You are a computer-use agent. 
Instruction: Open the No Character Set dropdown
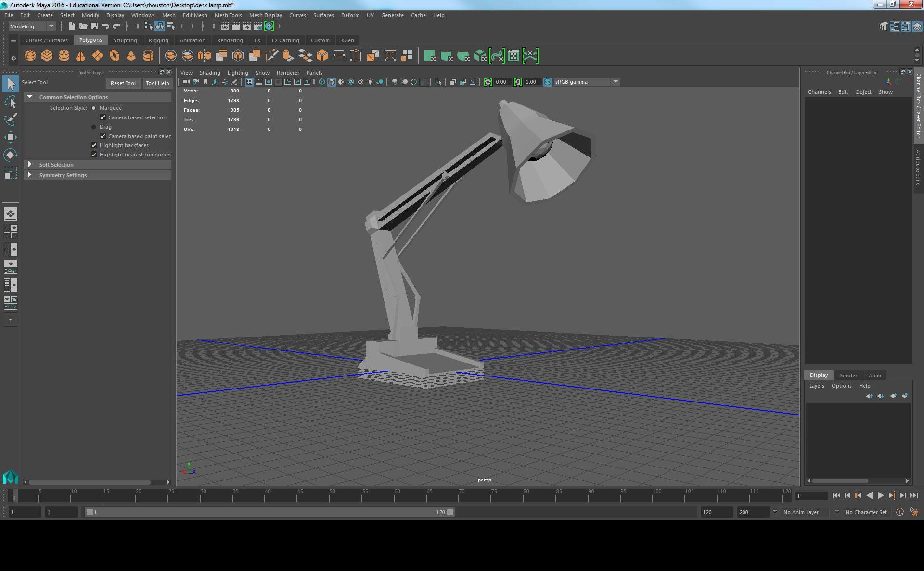pyautogui.click(x=866, y=512)
